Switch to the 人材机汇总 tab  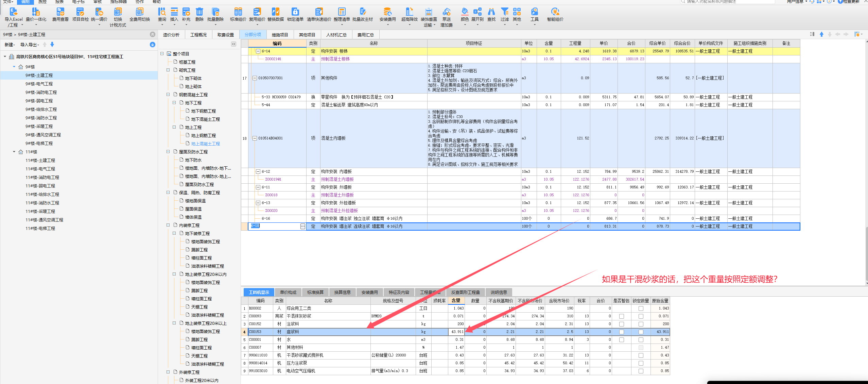pyautogui.click(x=336, y=35)
